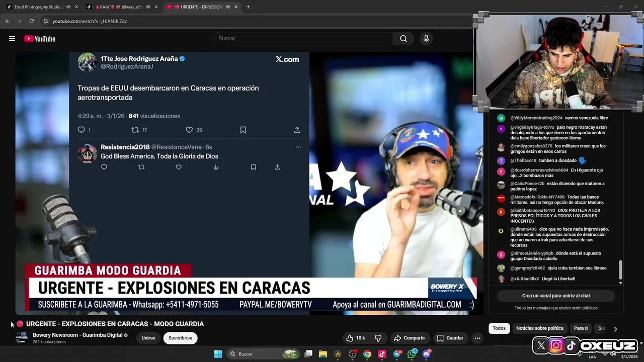Viewport: 644px width, 362px height.
Task: Go to the YouTube home logo
Action: tap(40, 39)
